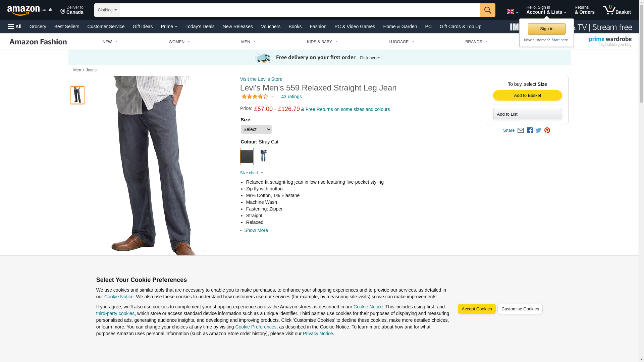This screenshot has height=362, width=644.
Task: Click Accept Cookies button
Action: [x=476, y=309]
